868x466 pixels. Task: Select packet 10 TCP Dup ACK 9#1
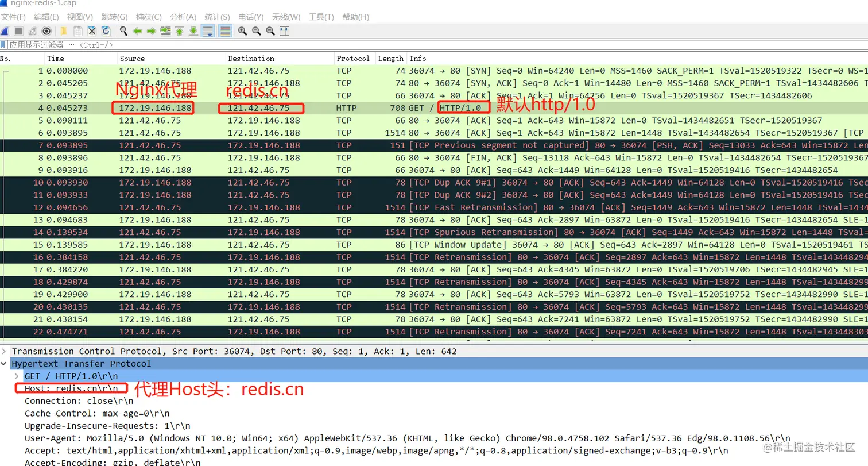click(434, 183)
